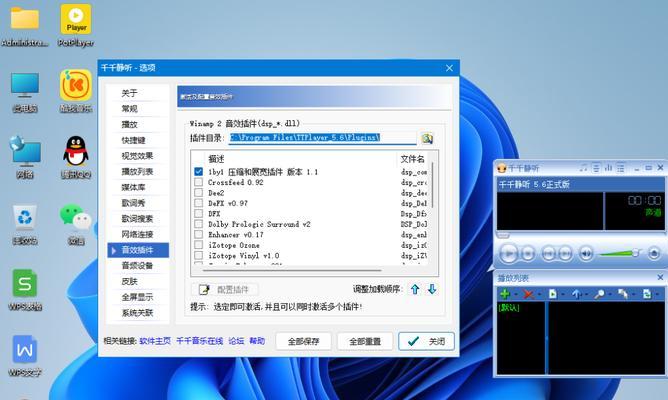The image size is (668, 400).
Task: Enable the DeFX v0.97 plugin checkbox
Action: [x=199, y=203]
